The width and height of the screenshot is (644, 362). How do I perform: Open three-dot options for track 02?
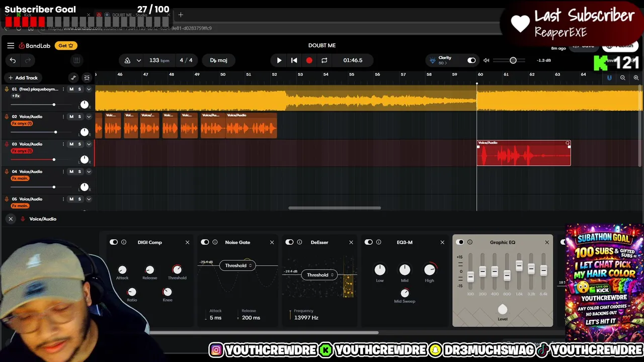tap(63, 117)
